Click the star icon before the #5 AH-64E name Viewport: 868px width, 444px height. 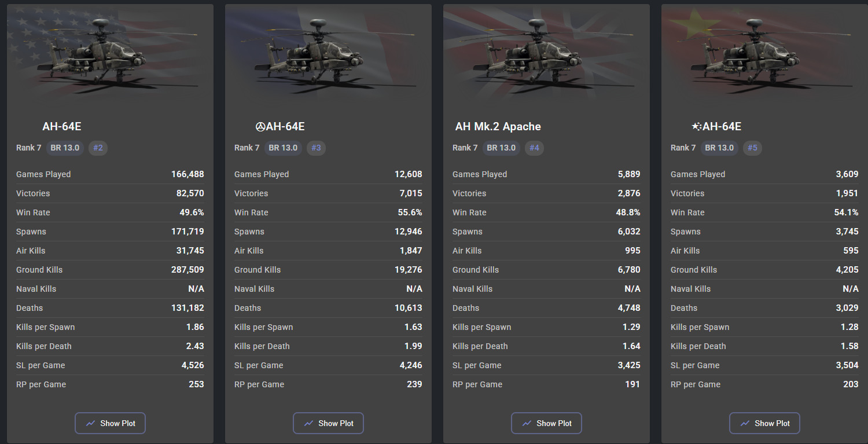(697, 127)
